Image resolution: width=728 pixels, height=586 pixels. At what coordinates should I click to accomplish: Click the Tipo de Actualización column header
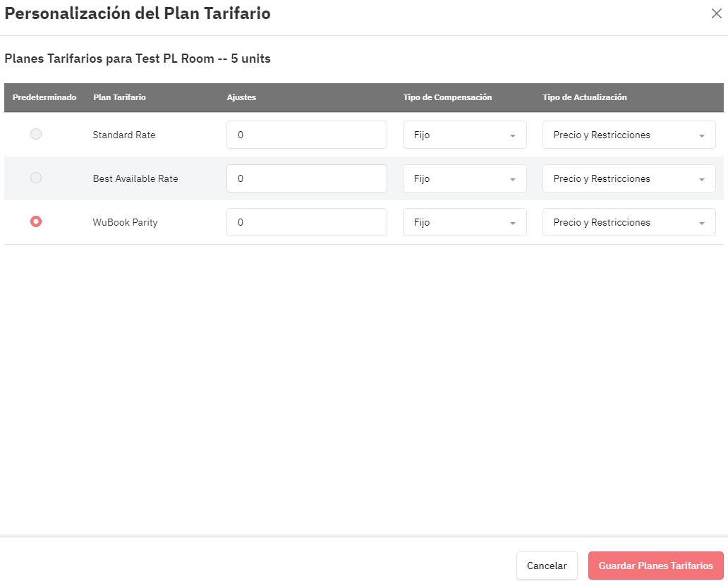(x=585, y=97)
